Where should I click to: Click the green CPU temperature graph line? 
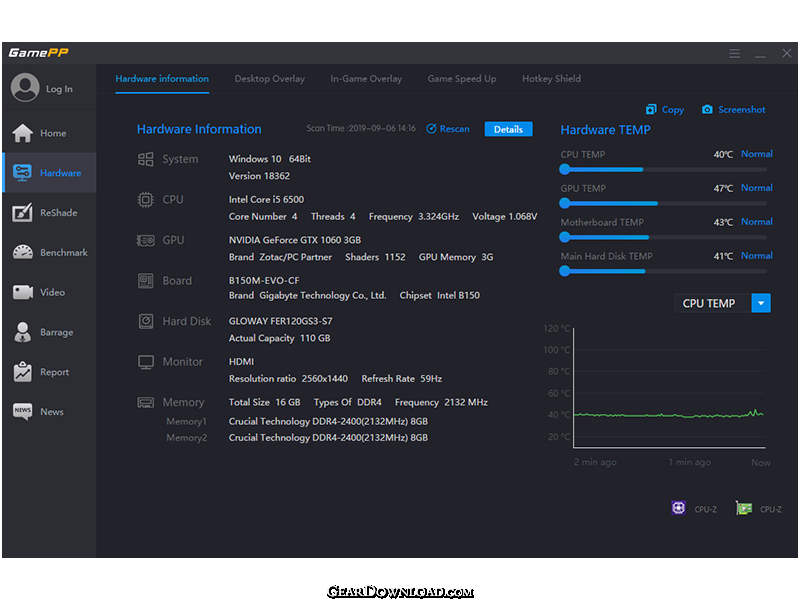tap(668, 415)
